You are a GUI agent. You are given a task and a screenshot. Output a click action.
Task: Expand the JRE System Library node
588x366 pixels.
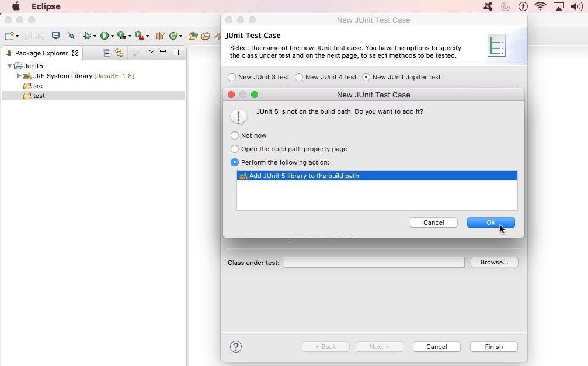tap(18, 76)
